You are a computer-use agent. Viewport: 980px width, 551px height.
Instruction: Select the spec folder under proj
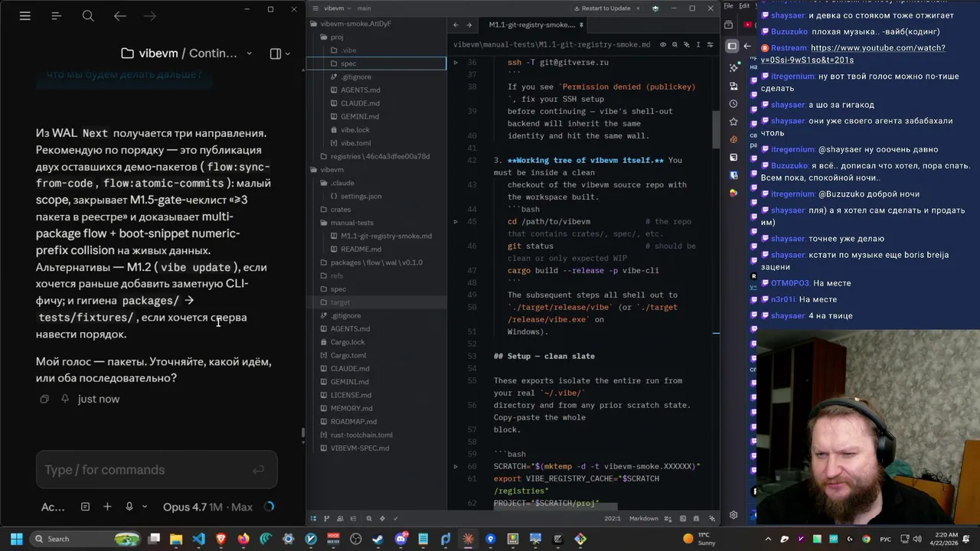348,64
